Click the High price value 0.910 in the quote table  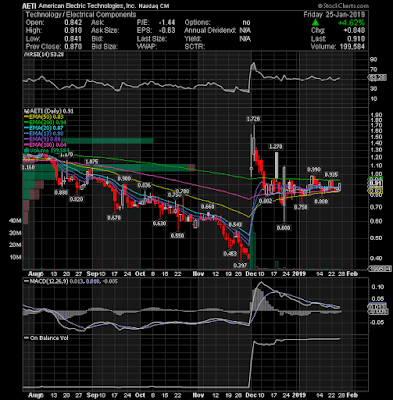[x=73, y=31]
